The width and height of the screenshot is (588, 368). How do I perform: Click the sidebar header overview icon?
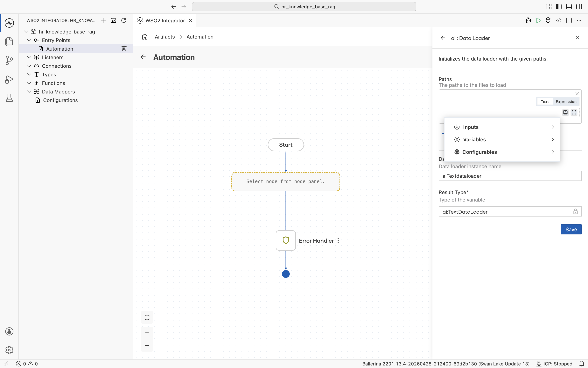coord(114,20)
